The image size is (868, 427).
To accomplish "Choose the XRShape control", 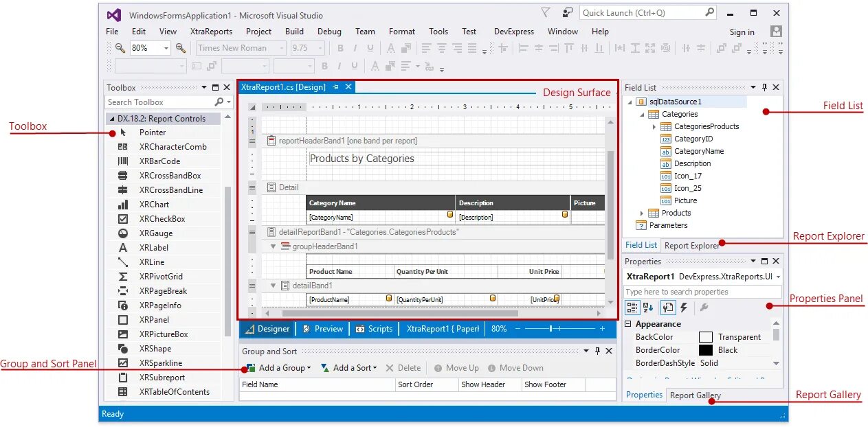I will click(x=164, y=349).
